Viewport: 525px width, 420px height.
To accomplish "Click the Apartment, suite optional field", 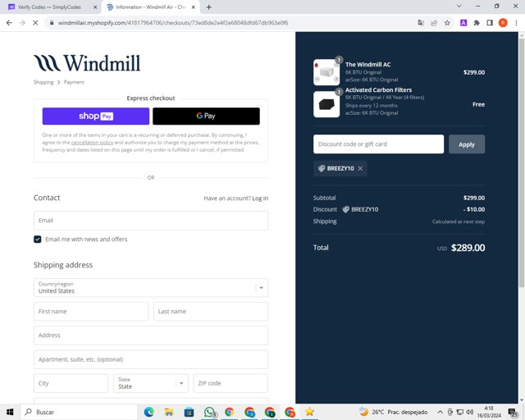I will (151, 359).
